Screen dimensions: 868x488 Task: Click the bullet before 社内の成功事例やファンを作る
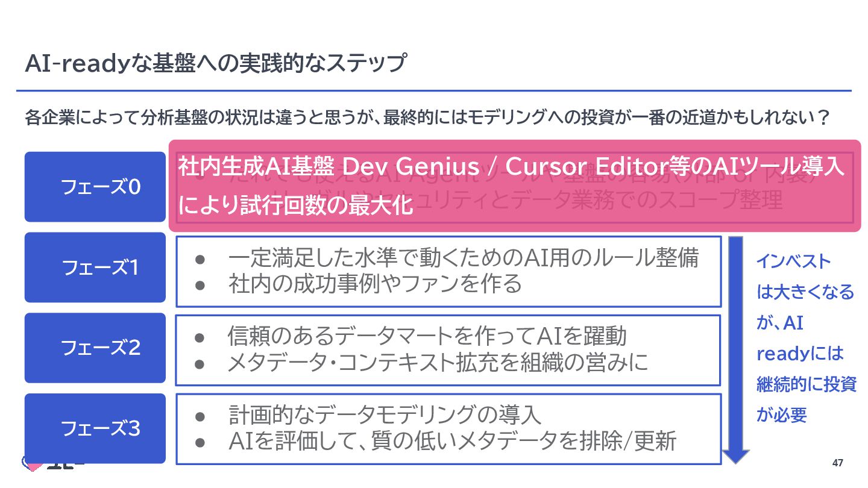tap(201, 284)
